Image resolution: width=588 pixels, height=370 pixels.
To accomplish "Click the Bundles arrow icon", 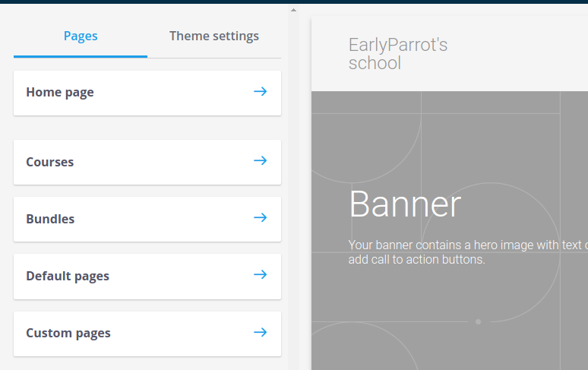I will point(261,218).
